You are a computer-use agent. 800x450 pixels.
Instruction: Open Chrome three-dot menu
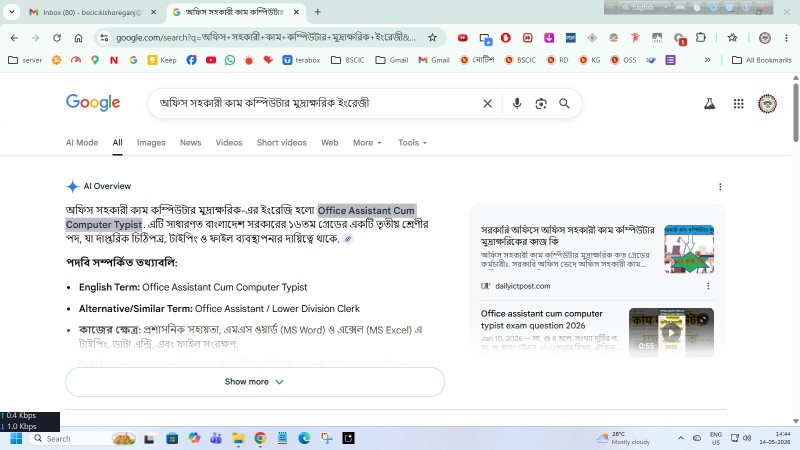coord(786,38)
